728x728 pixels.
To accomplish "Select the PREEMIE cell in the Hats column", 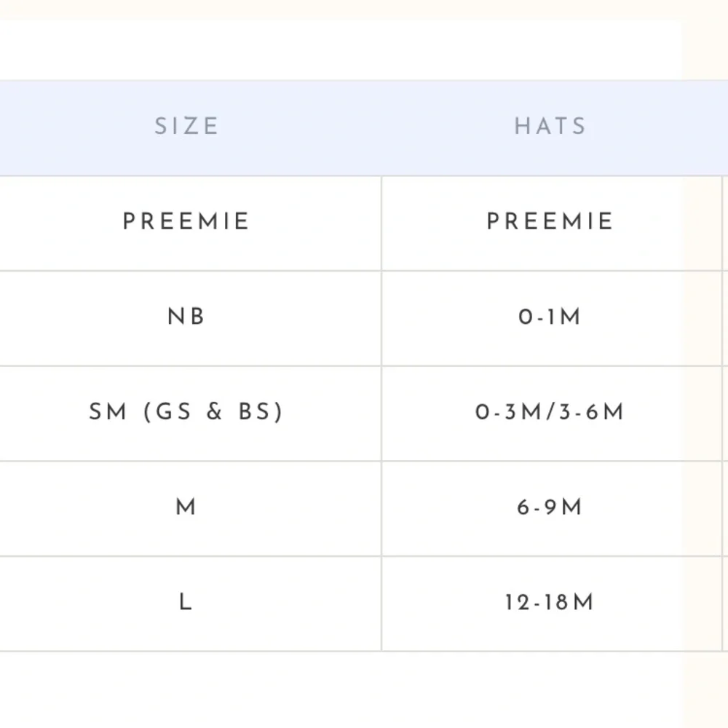I will [550, 221].
